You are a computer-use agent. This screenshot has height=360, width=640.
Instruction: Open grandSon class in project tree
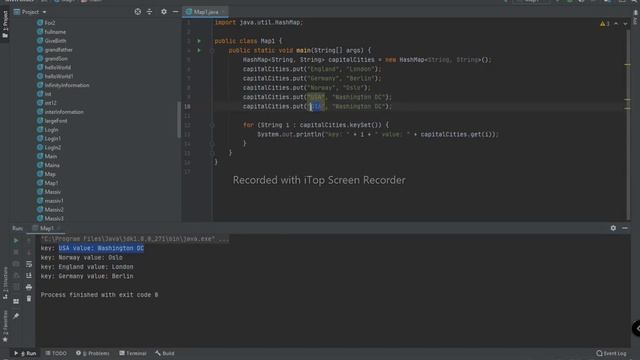point(52,59)
